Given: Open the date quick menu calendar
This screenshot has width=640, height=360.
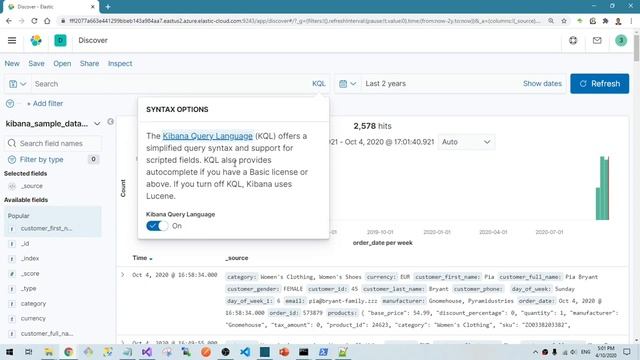Looking at the screenshot, I should coord(347,84).
